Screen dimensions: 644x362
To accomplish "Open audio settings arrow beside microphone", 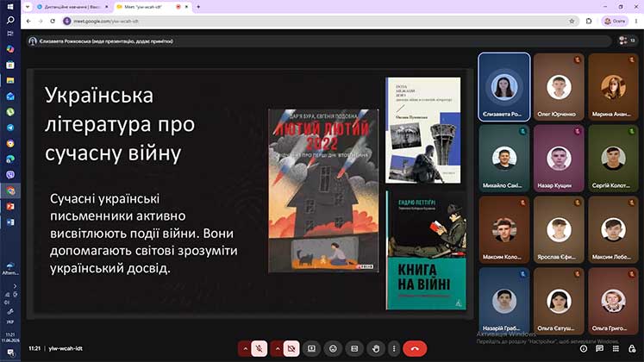I will (245, 348).
